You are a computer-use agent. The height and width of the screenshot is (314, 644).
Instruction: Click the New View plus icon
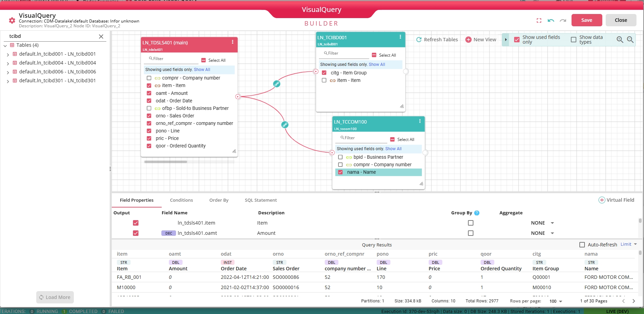[x=468, y=40]
